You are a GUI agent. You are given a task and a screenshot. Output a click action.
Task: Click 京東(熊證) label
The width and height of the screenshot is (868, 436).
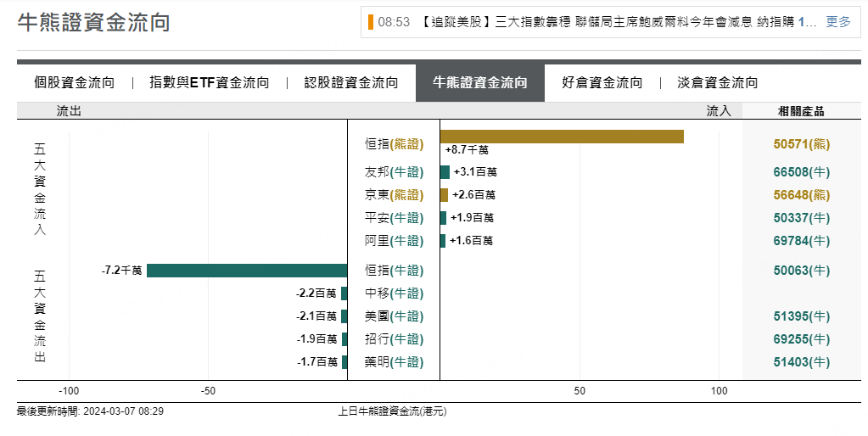(x=395, y=195)
